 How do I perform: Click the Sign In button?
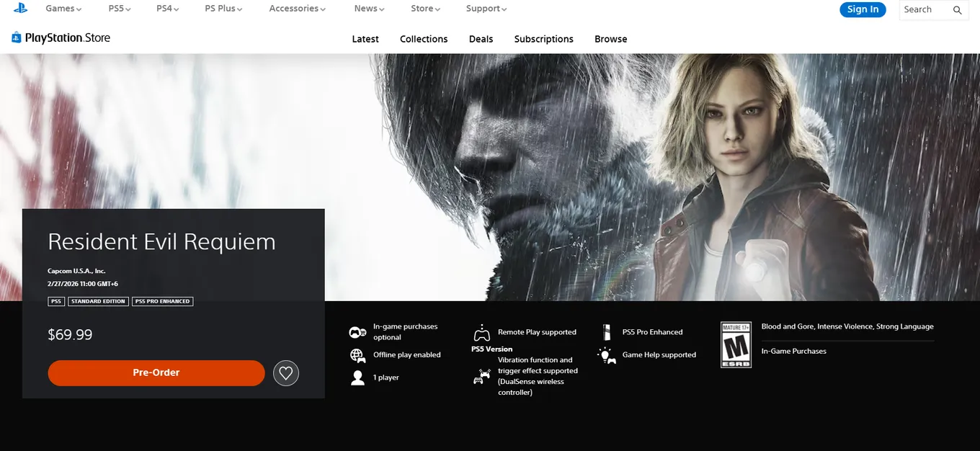[863, 9]
